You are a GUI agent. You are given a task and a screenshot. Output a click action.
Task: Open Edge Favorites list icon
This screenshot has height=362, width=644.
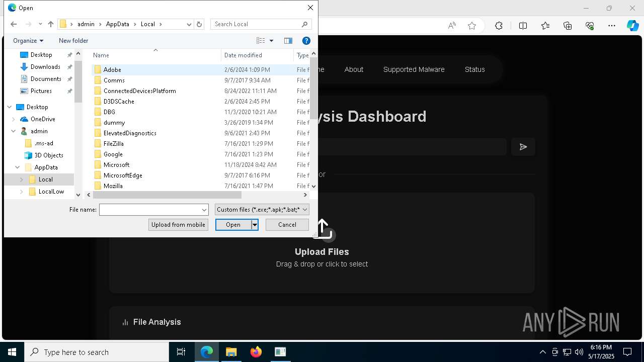pyautogui.click(x=545, y=26)
